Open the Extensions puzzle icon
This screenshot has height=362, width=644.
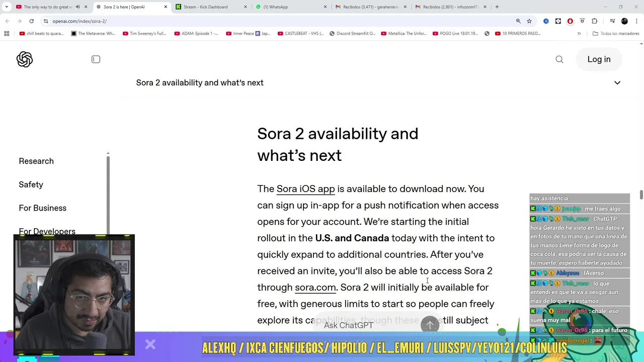[594, 21]
